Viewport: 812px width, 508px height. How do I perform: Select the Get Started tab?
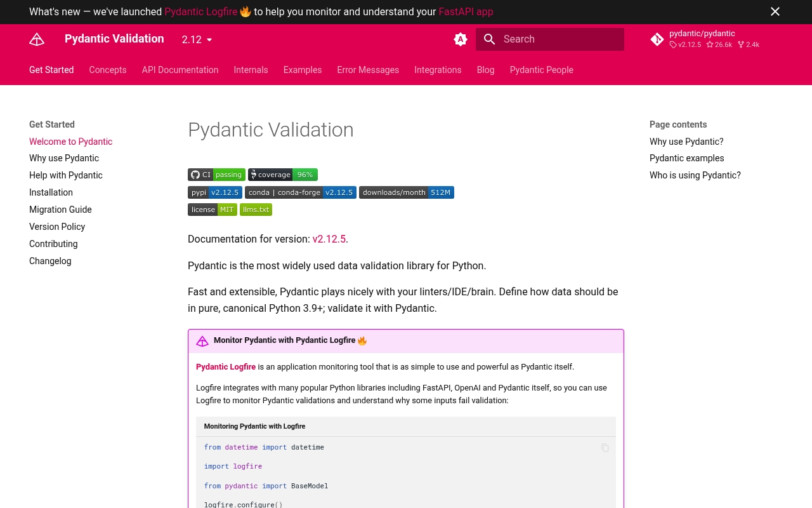pos(51,70)
